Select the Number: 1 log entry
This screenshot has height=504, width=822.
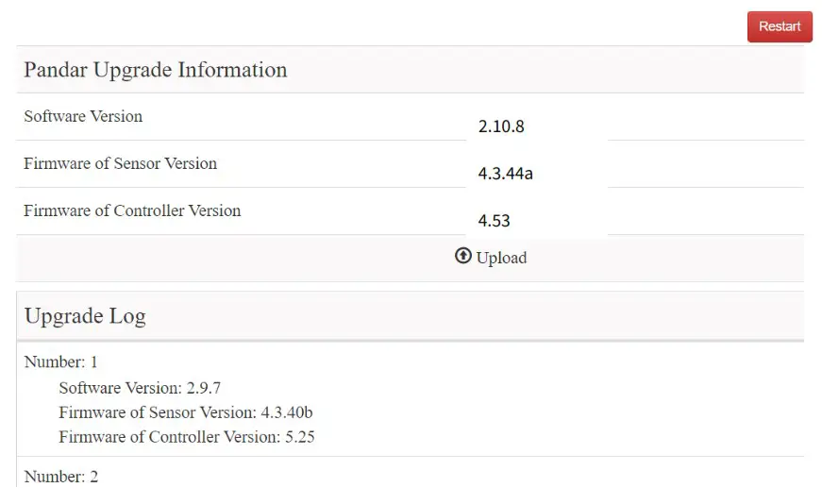click(60, 361)
